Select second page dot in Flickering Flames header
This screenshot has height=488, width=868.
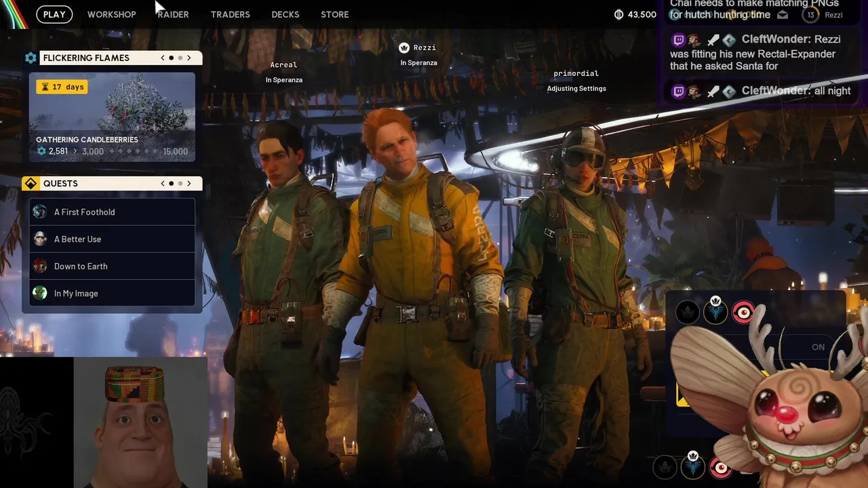point(180,58)
